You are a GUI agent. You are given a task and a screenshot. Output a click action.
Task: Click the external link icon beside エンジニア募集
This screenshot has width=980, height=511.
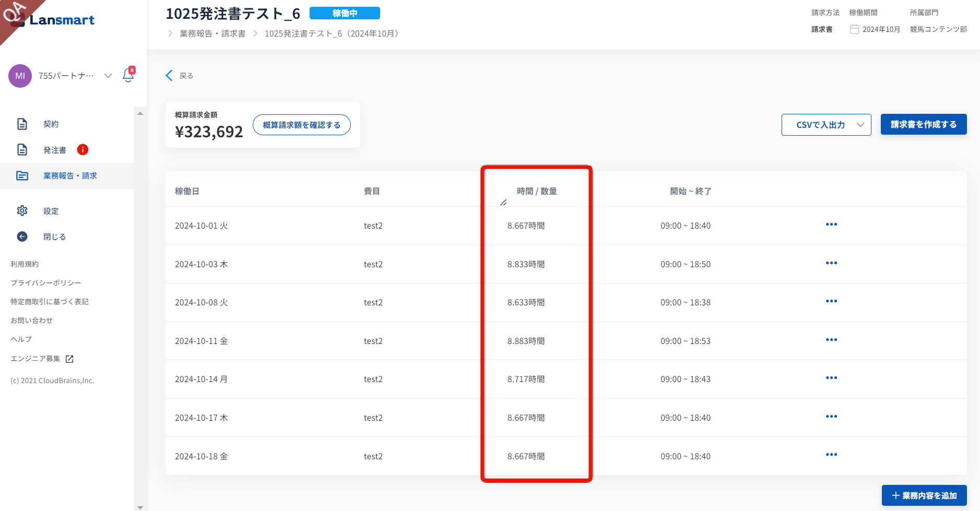[69, 359]
